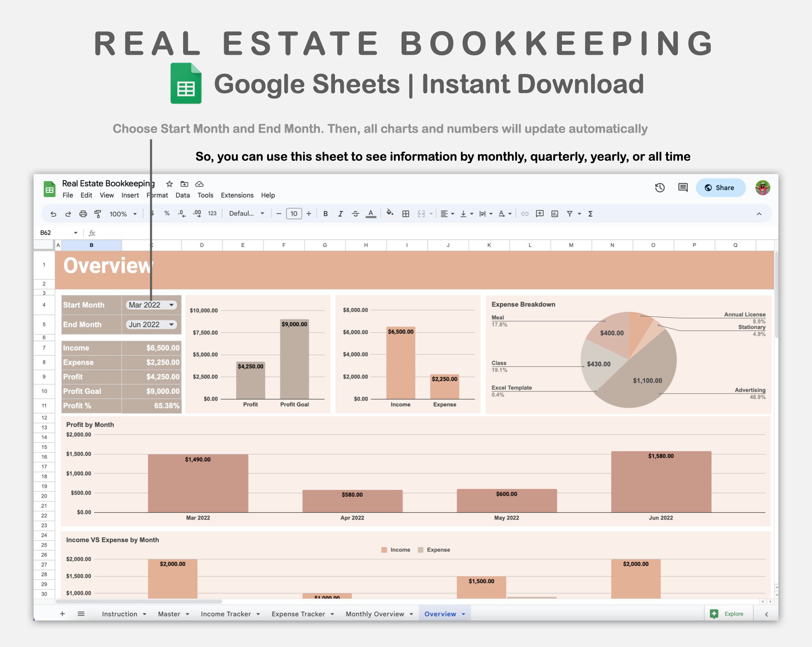
Task: Open the End Month dropdown
Action: click(151, 324)
